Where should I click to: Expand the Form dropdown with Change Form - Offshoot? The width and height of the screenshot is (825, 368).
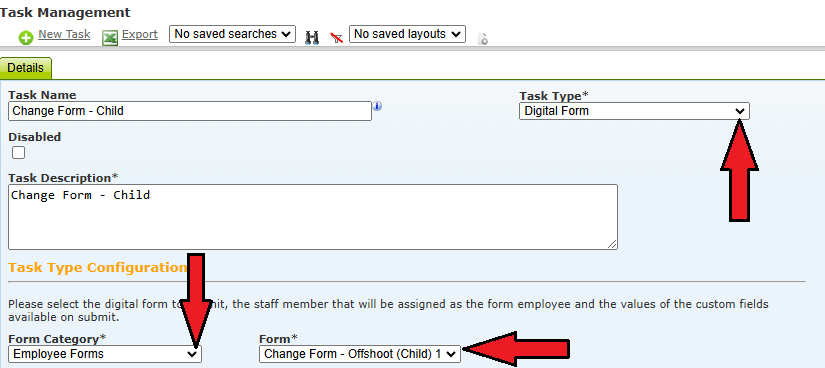[x=359, y=354]
